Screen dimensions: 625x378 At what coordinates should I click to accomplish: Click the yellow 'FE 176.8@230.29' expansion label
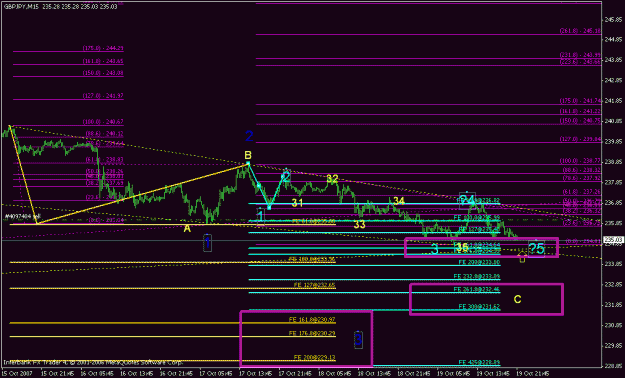pos(312,333)
